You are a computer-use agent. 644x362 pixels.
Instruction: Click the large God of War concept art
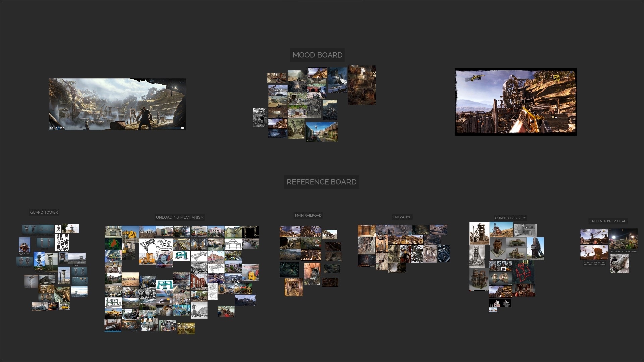[117, 104]
